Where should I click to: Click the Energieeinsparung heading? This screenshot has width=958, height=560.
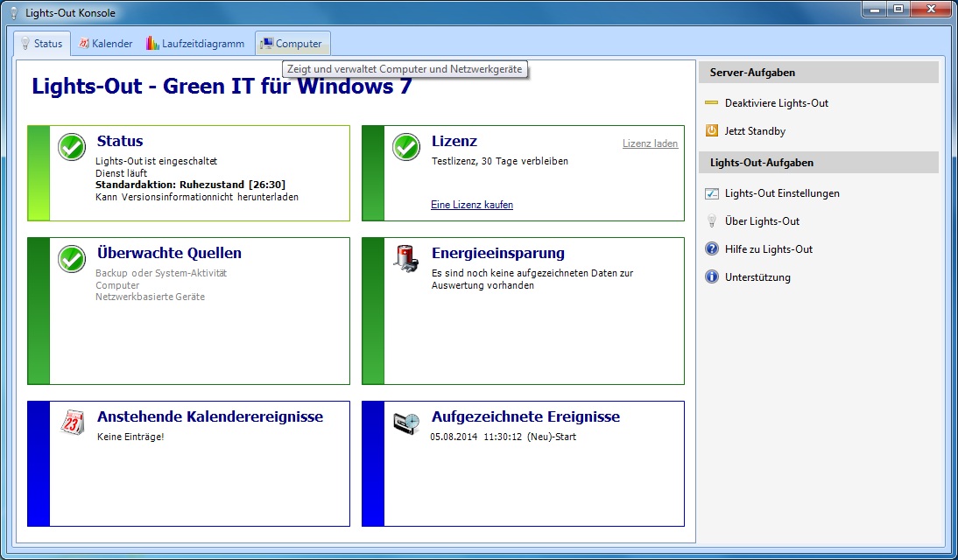tap(498, 253)
